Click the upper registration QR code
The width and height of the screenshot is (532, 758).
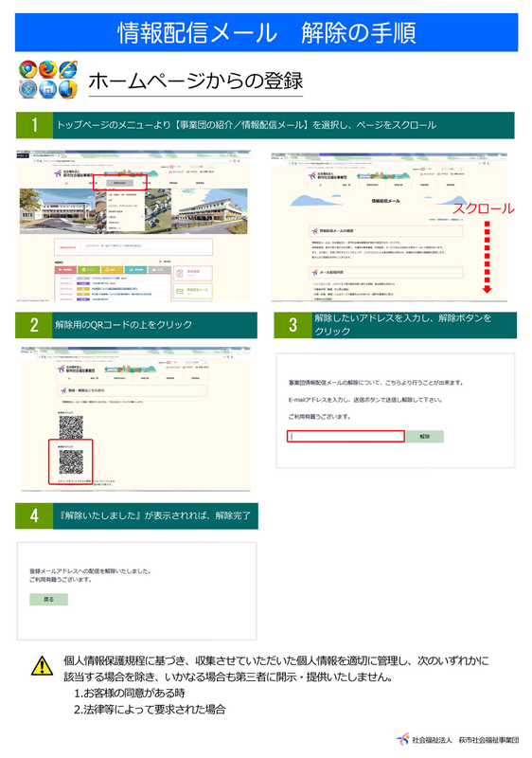point(71,427)
